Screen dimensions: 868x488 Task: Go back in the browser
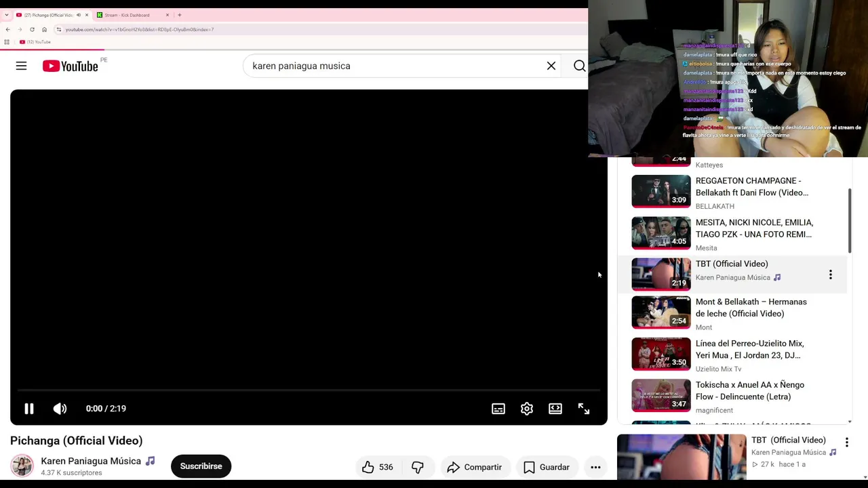pyautogui.click(x=7, y=29)
